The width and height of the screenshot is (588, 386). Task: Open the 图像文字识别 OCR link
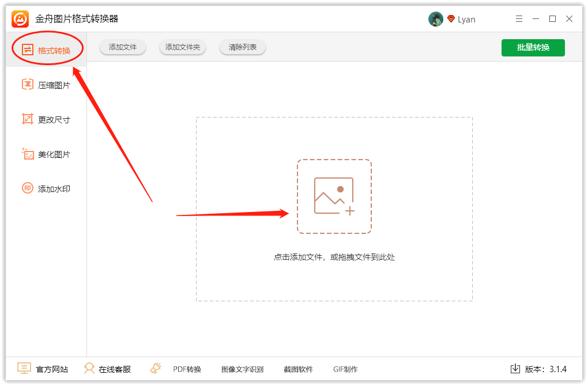[x=242, y=369]
